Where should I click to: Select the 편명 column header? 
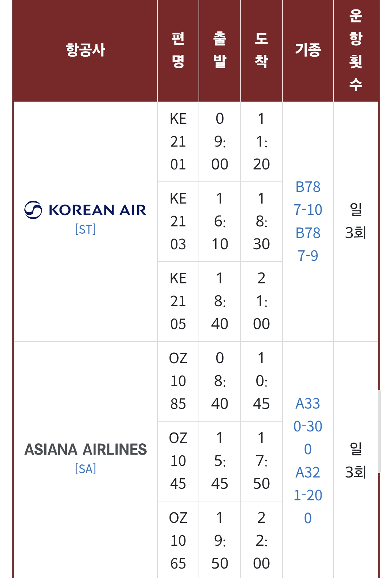coord(178,50)
